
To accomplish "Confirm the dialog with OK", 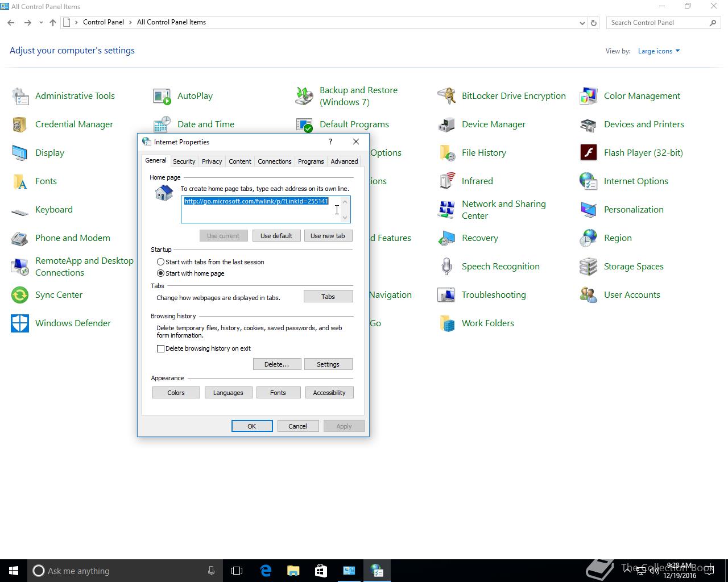I will (x=252, y=426).
